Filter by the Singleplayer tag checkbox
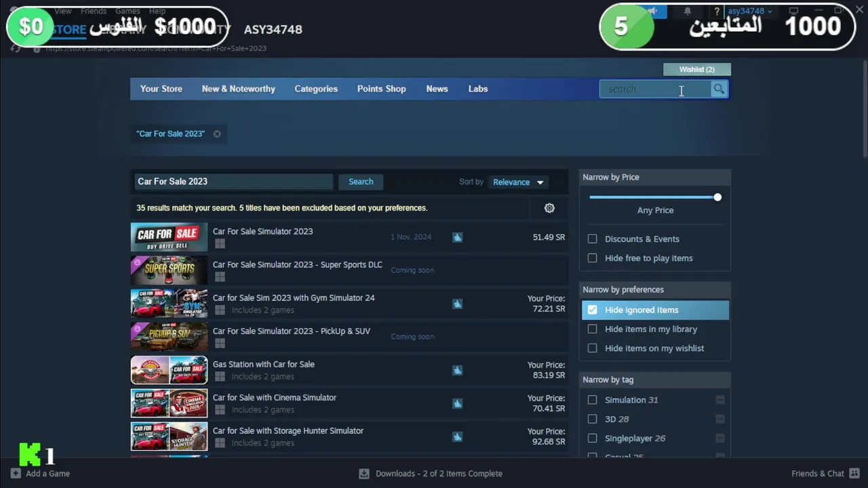This screenshot has width=868, height=488. [593, 438]
